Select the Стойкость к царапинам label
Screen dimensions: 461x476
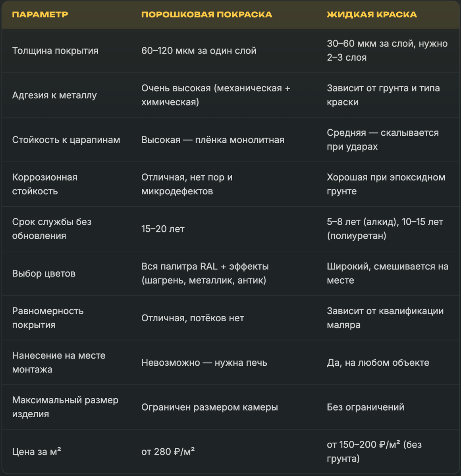point(66,140)
